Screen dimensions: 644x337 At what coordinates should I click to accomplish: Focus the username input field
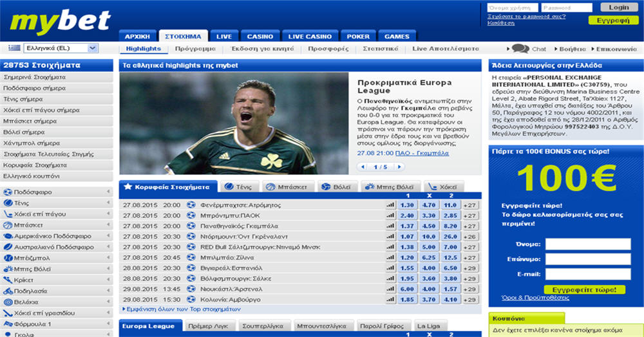(513, 8)
